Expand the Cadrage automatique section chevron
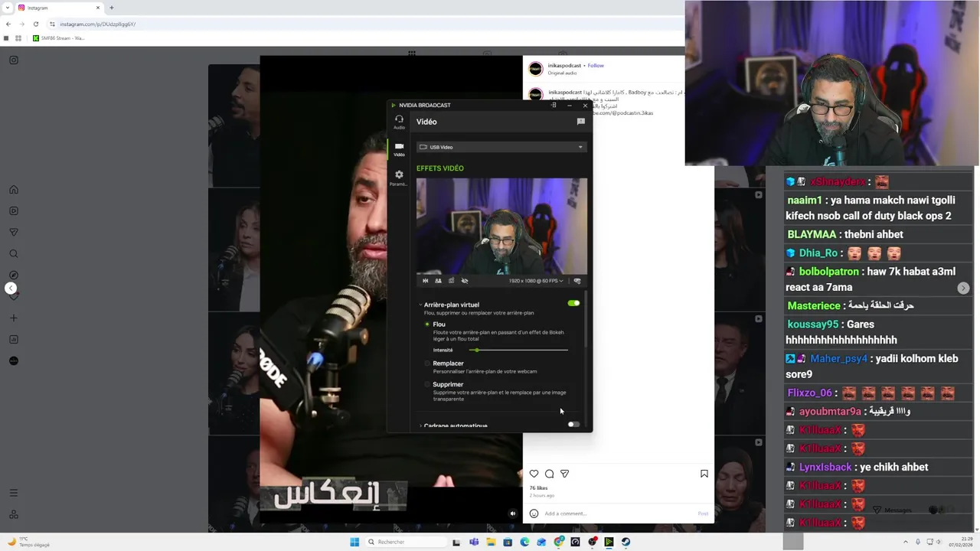Screen dimensions: 980x551 [420, 425]
